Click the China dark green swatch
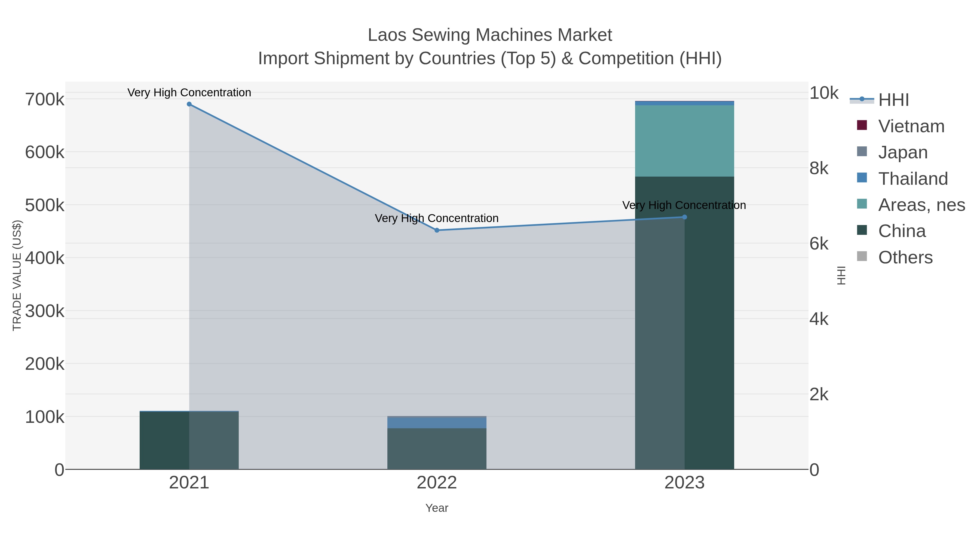 (x=862, y=230)
